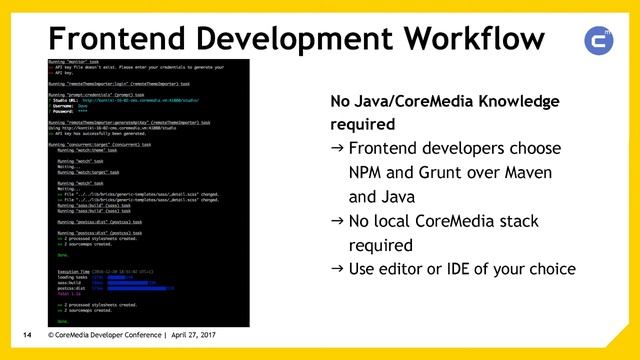This screenshot has height=360, width=640.
Task: Click the 'Use editor or IDE of your choice' bullet
Action: 462,269
